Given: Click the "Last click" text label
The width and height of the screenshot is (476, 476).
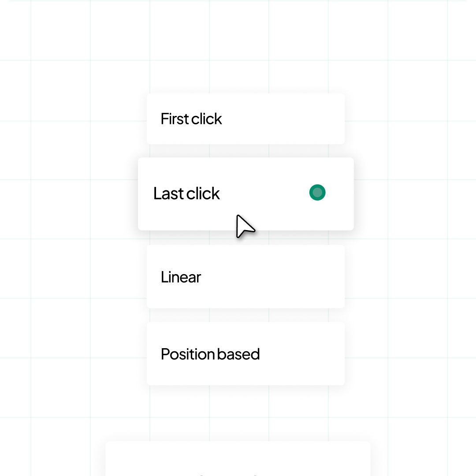Looking at the screenshot, I should point(186,193).
